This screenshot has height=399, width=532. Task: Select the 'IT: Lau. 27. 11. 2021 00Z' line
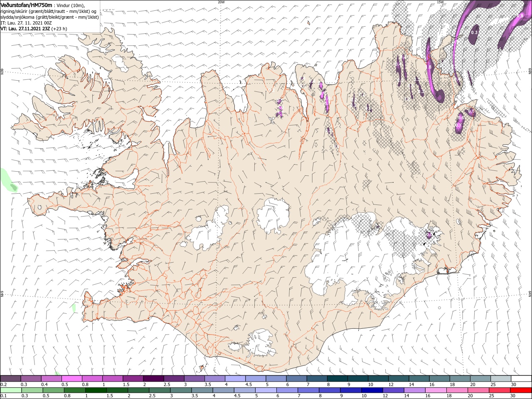[x=25, y=23]
